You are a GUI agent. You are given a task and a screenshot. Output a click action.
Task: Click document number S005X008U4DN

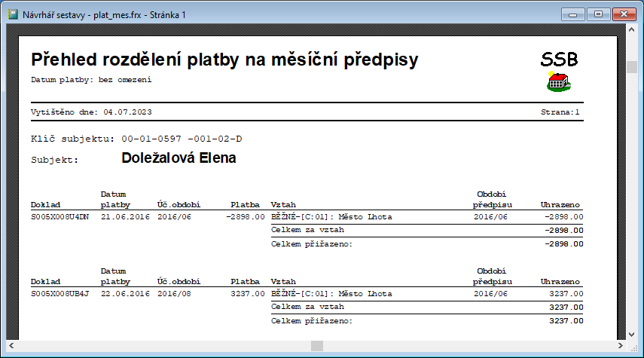(60, 217)
